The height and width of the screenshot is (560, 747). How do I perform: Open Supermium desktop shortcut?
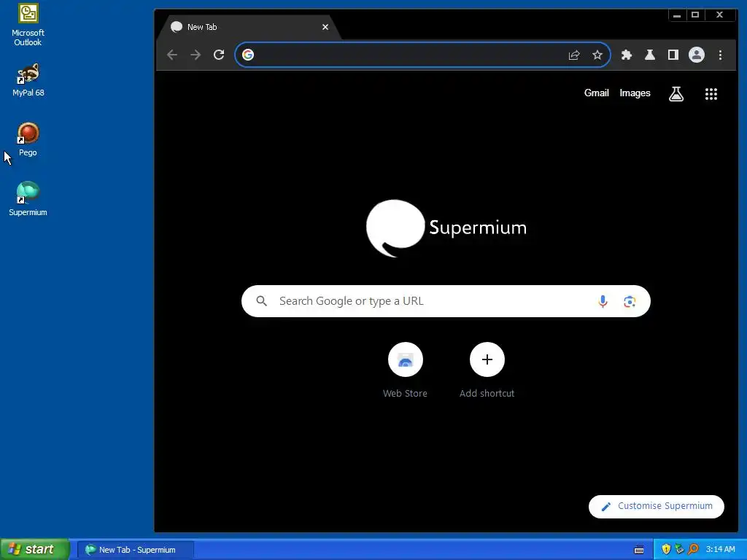(x=28, y=199)
